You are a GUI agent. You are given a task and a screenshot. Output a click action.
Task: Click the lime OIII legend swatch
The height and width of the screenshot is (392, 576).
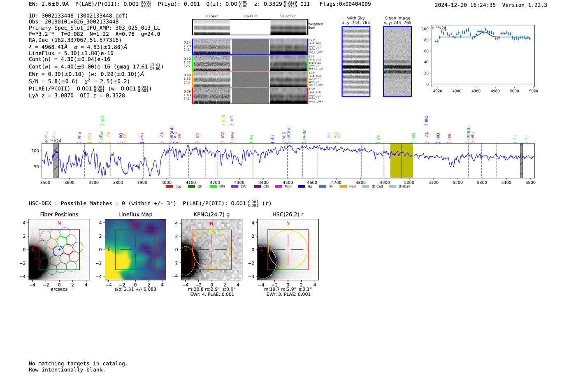(213, 187)
